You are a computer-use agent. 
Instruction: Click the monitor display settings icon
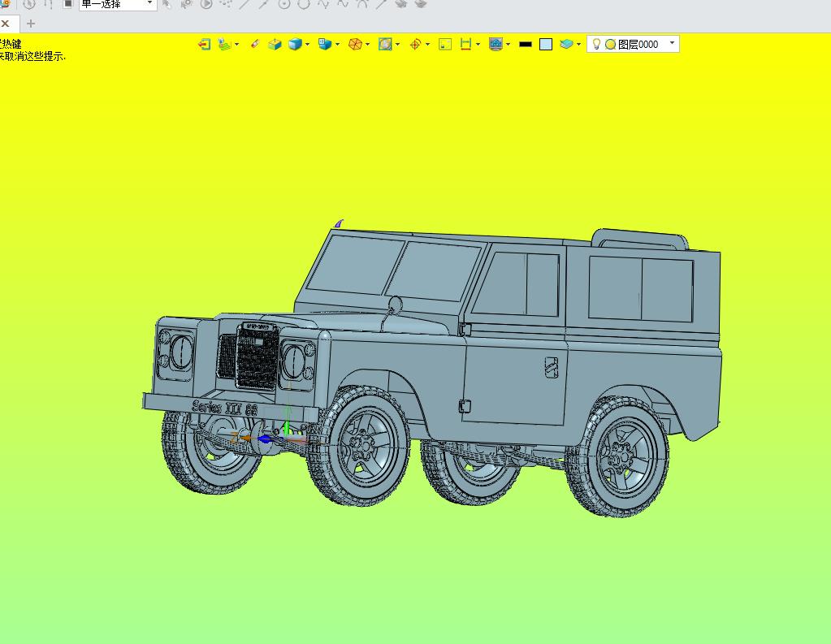[x=496, y=45]
